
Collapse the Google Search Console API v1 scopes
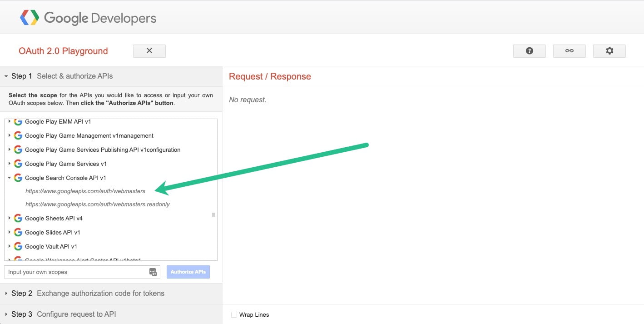(x=10, y=177)
